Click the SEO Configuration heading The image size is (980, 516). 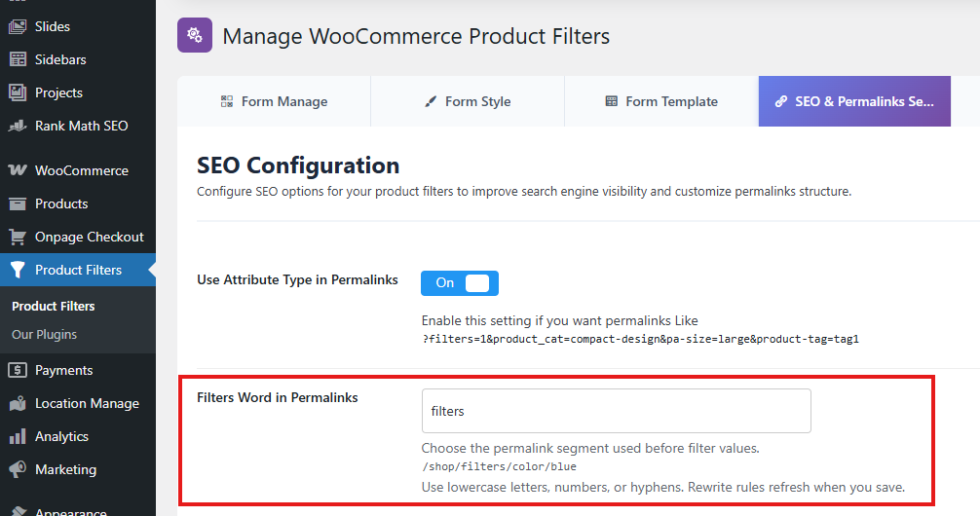tap(298, 166)
